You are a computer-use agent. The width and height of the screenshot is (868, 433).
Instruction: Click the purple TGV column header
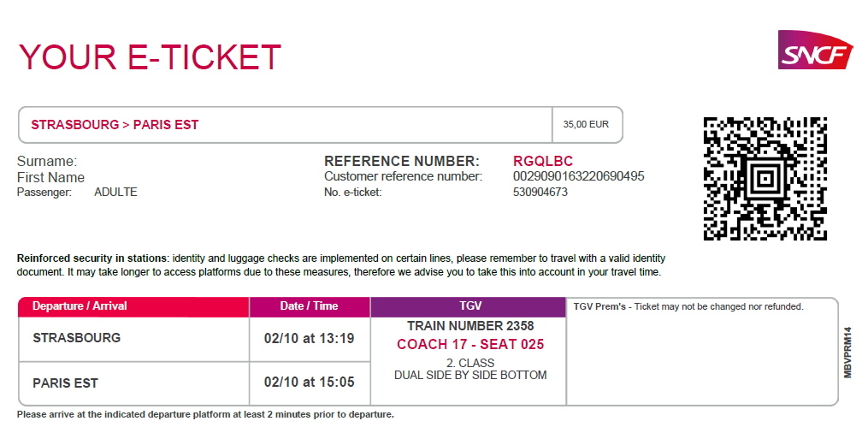pos(468,306)
